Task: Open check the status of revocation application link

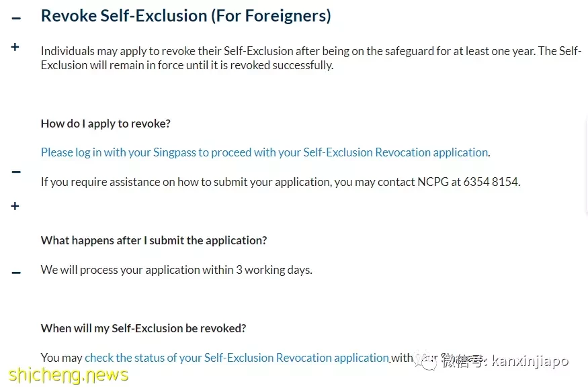Action: [237, 358]
